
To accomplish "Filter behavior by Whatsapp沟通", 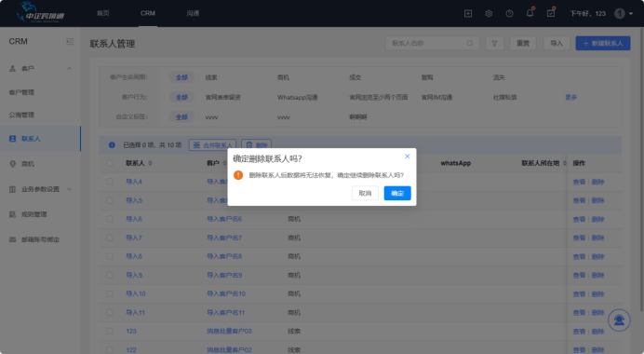I will (298, 98).
